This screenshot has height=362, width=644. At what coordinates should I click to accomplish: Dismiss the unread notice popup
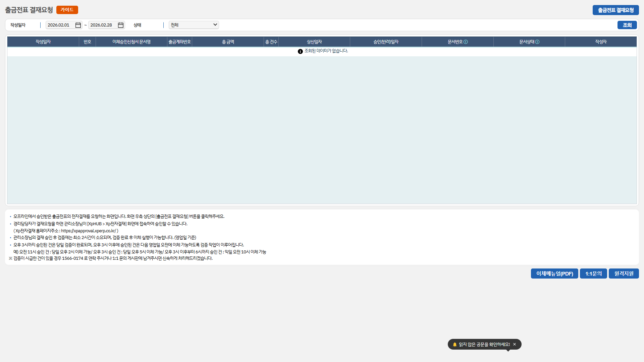click(x=515, y=344)
